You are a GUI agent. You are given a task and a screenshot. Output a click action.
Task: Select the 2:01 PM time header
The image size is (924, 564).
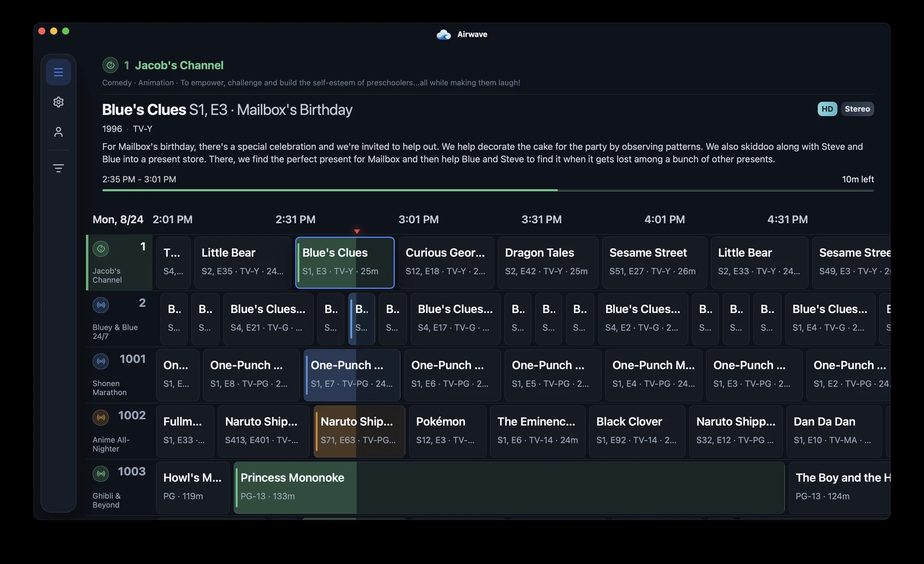[172, 219]
